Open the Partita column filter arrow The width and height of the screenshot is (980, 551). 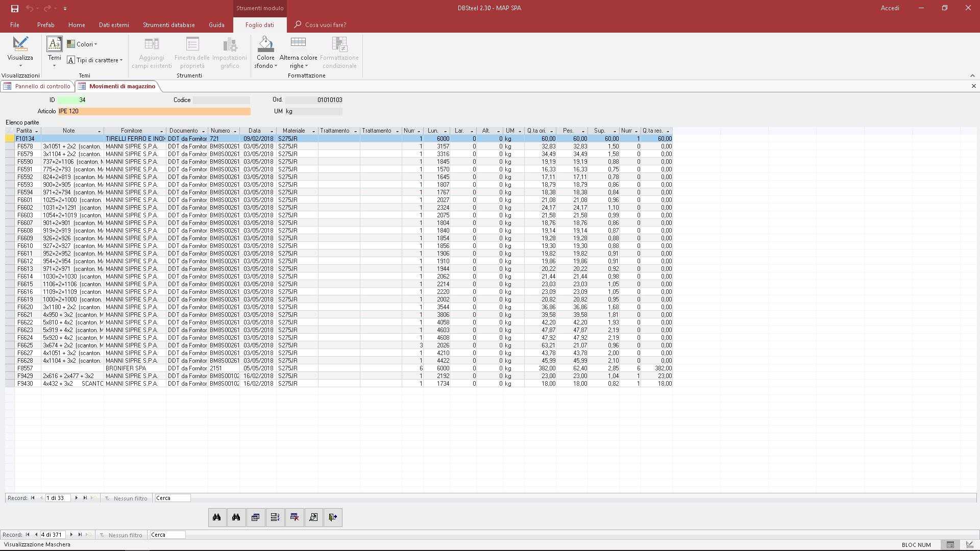(x=36, y=131)
